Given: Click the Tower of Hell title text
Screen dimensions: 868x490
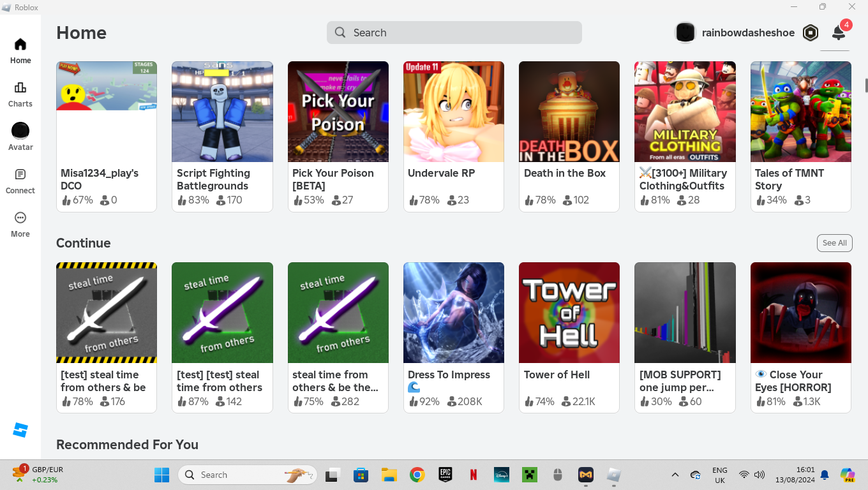Looking at the screenshot, I should [557, 375].
